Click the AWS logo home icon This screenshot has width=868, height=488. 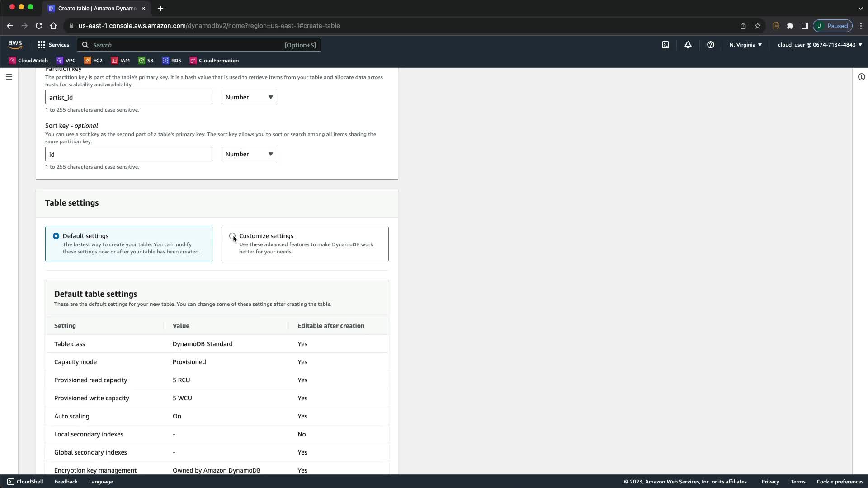15,44
